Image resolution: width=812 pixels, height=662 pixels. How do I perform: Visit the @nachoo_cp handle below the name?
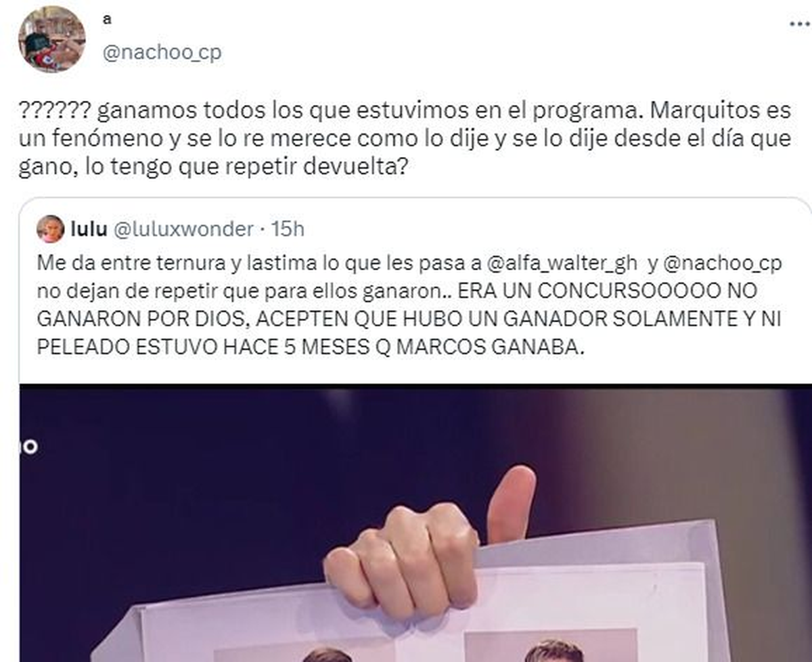(162, 52)
